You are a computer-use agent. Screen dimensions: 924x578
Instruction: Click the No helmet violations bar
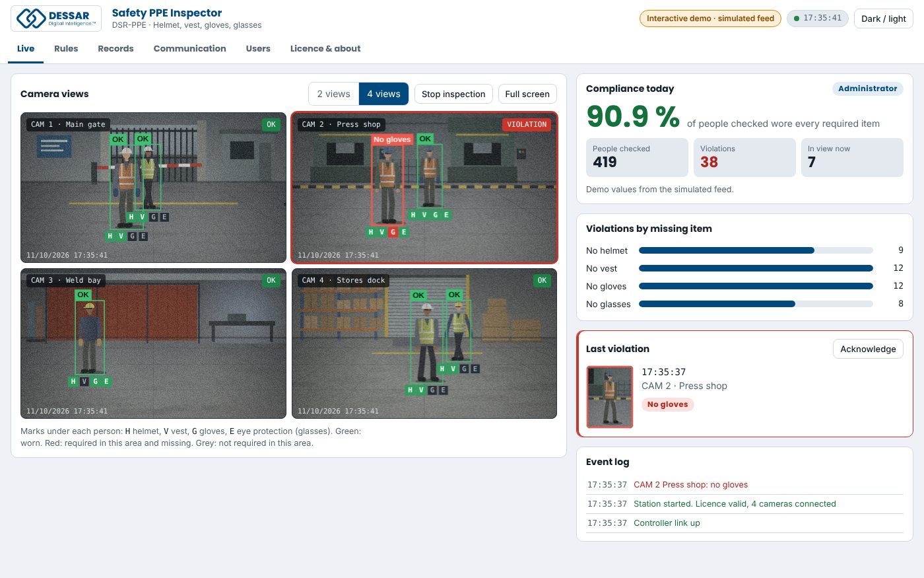point(756,250)
